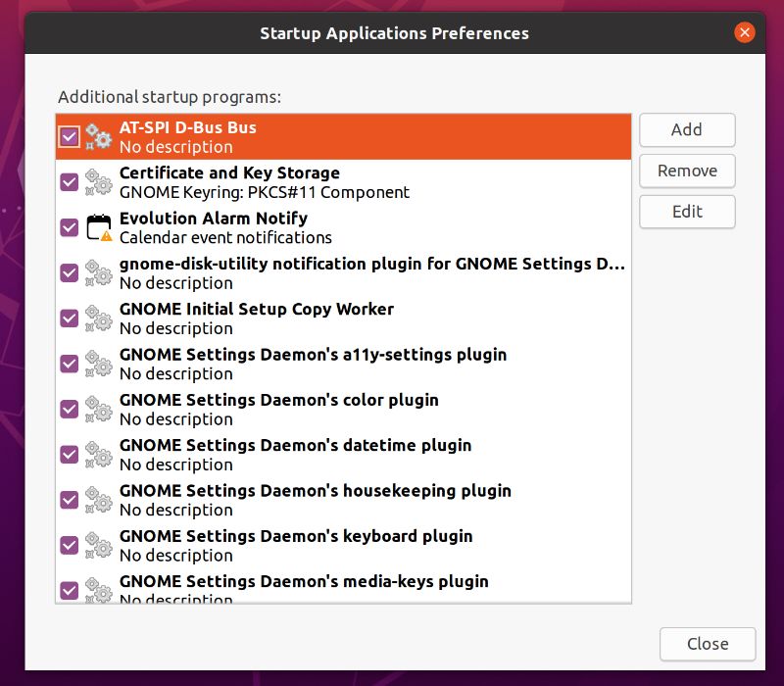784x686 pixels.
Task: Toggle the datetime plugin checkbox
Action: [x=69, y=455]
